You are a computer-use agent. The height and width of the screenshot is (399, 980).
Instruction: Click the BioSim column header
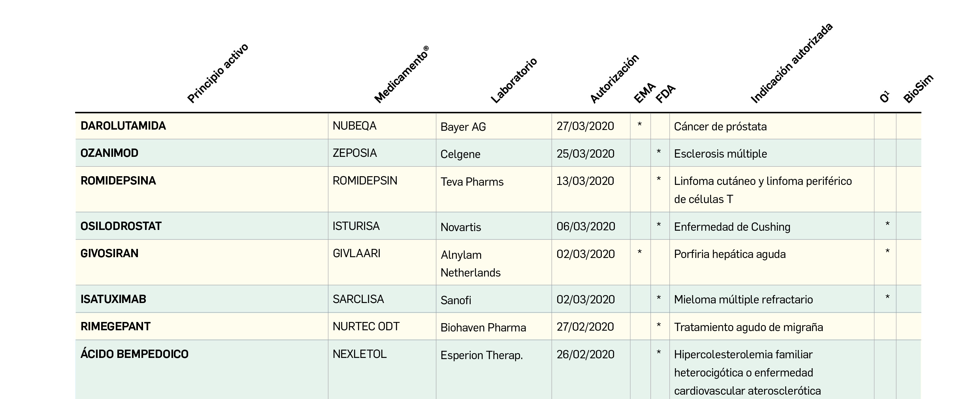tap(918, 89)
